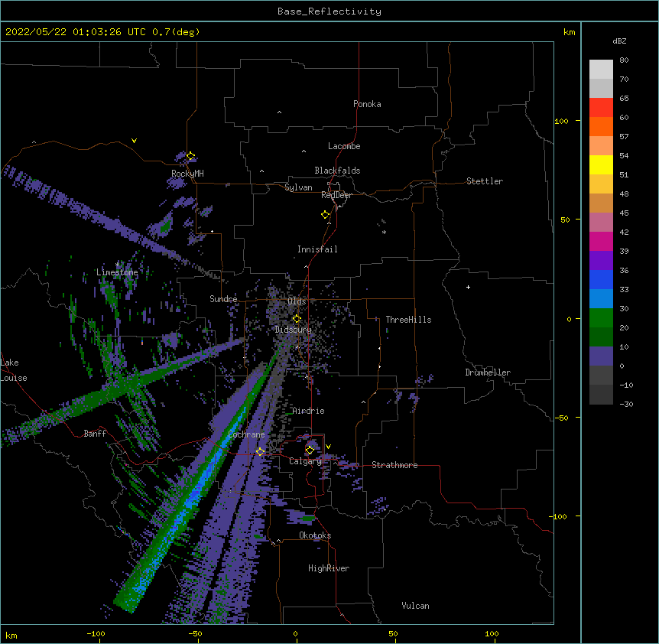Viewport: 659px width, 644px height.
Task: Pick the blue 33-36 dBZ legend swatch
Action: 601,279
